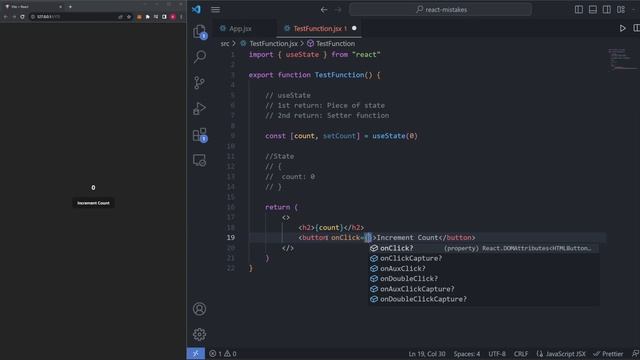Click Spaces: 4 indentation setting
Viewport: 640px width, 360px height.
(x=467, y=354)
